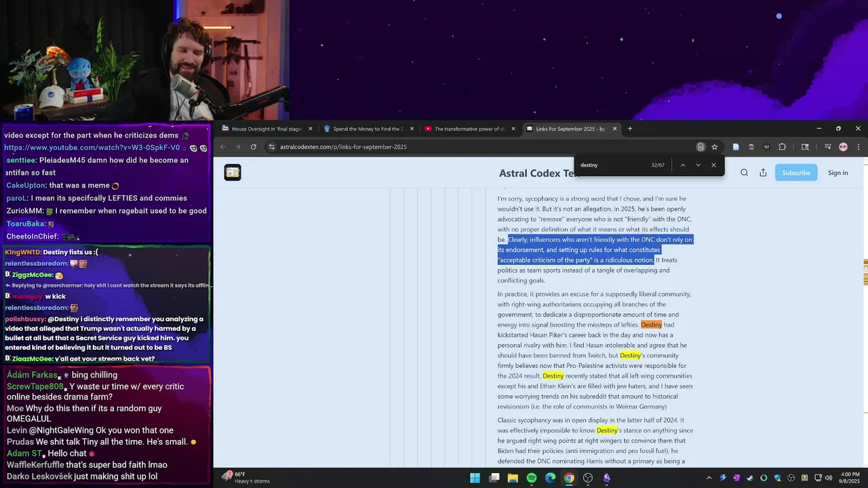
Task: Click the Substack search icon
Action: pos(745,173)
